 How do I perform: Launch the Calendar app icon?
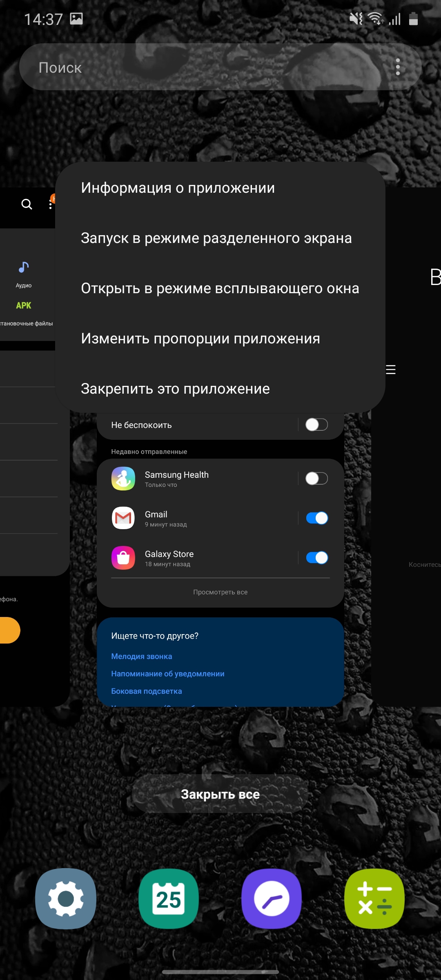coord(169,899)
